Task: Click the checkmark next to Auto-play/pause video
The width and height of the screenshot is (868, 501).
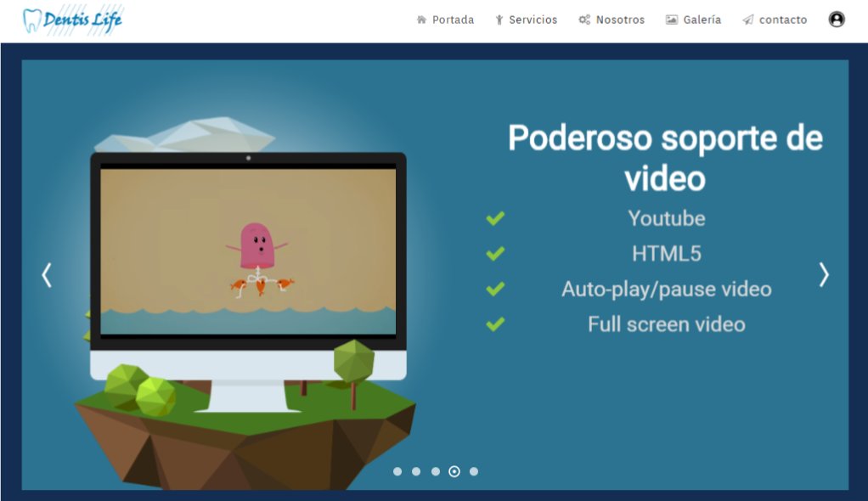Action: pyautogui.click(x=495, y=289)
